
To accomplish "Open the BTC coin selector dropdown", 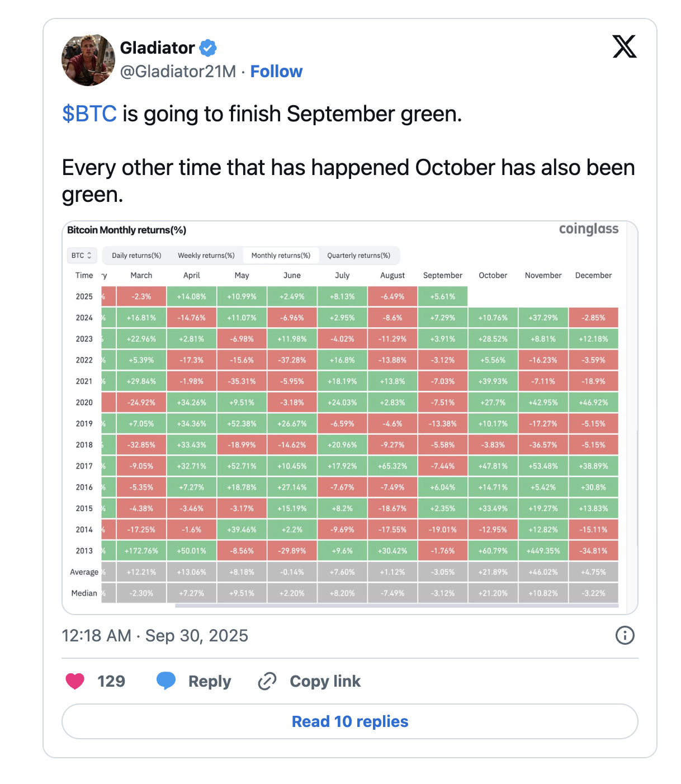I will [82, 256].
